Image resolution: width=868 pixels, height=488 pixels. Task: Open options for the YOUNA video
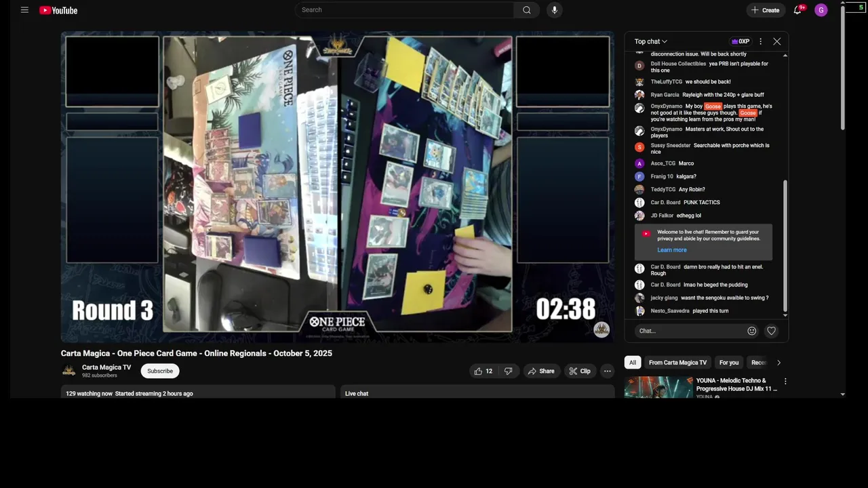coord(785,382)
